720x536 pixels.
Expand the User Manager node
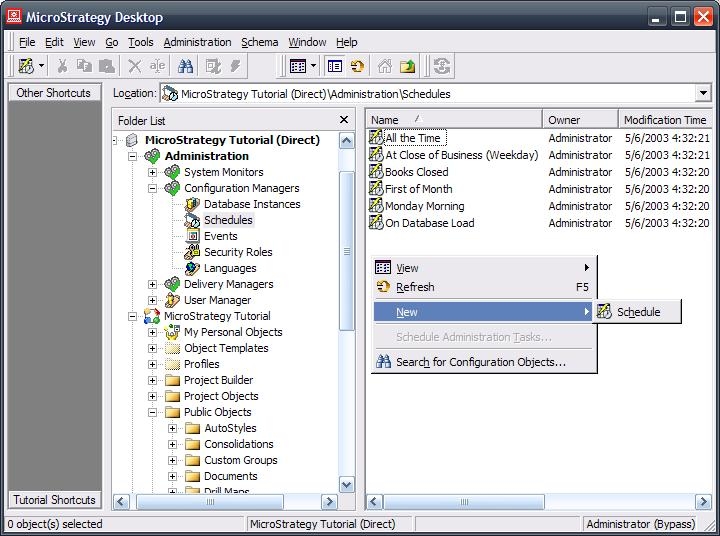pos(152,300)
